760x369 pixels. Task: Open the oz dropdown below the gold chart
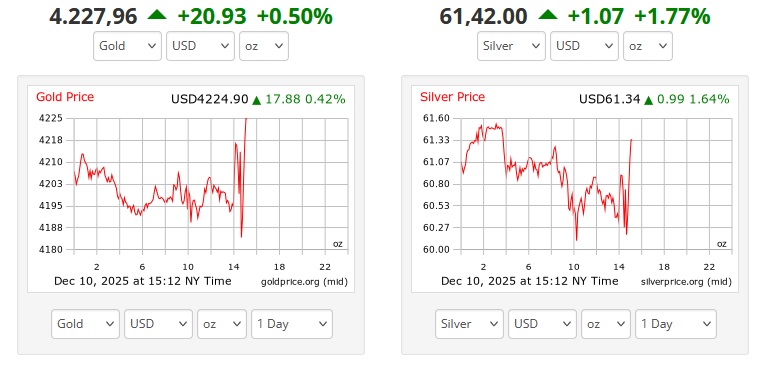click(x=222, y=324)
